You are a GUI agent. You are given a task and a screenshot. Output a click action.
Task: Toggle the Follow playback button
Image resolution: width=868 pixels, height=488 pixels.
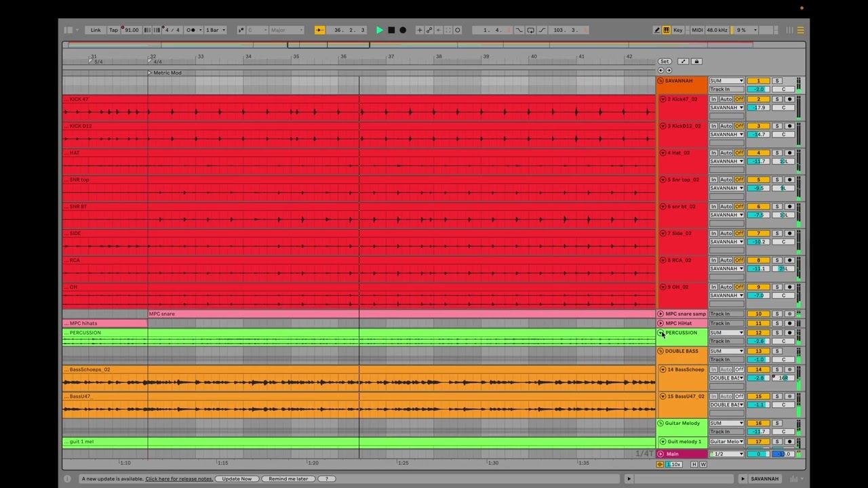point(319,30)
